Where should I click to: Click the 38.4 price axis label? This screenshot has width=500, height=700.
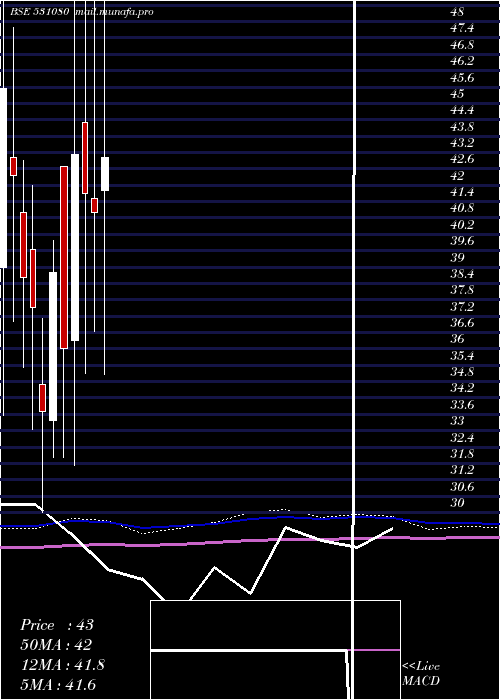462,274
